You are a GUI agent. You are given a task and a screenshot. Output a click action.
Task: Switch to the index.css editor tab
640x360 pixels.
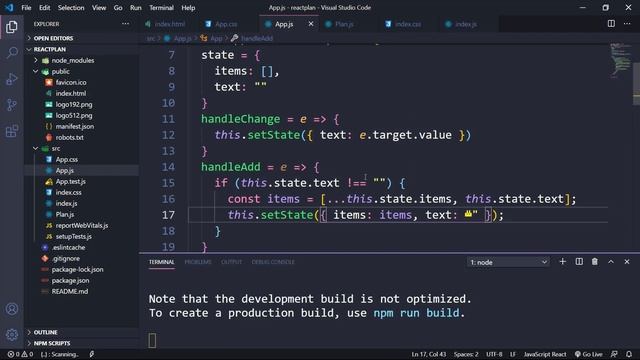click(x=408, y=24)
